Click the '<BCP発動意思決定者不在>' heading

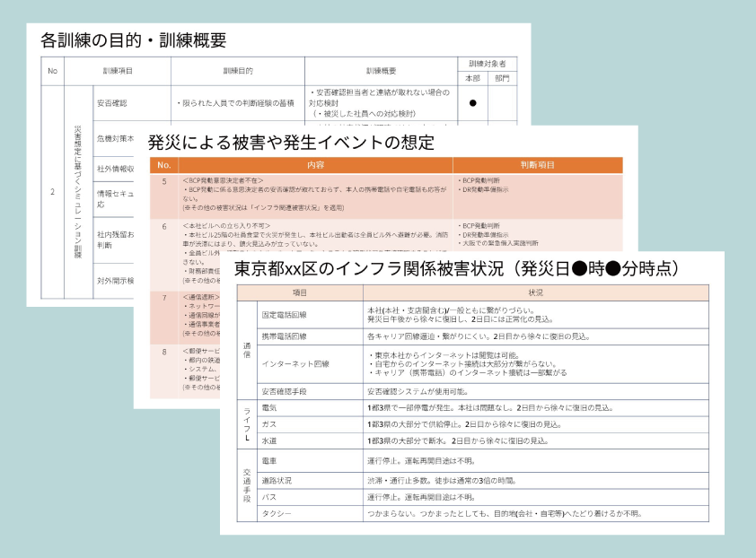click(x=223, y=180)
